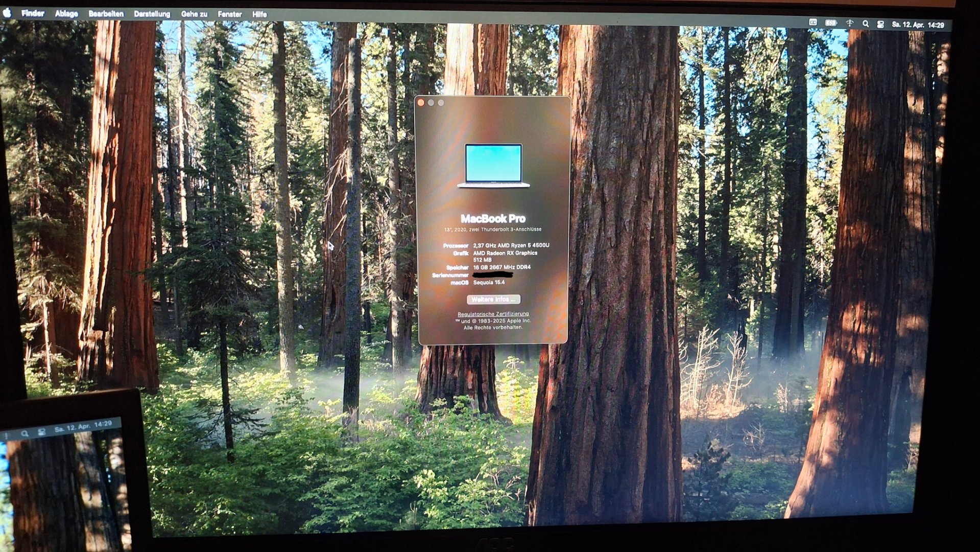Minimize the About This Mac window
Viewport: 980px width, 552px height.
(431, 103)
